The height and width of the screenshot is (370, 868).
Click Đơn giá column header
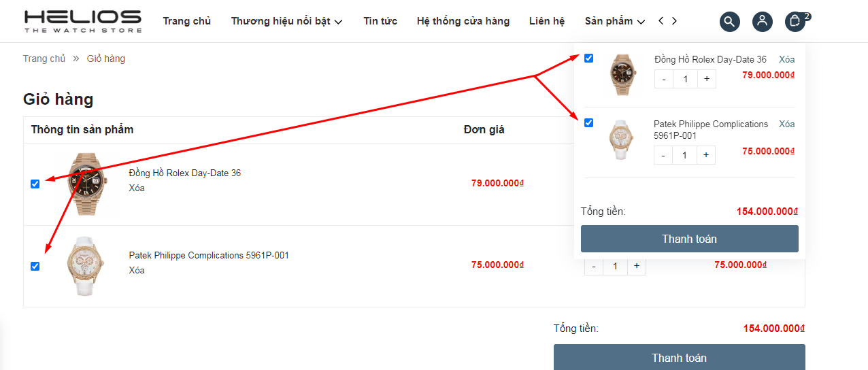[484, 129]
